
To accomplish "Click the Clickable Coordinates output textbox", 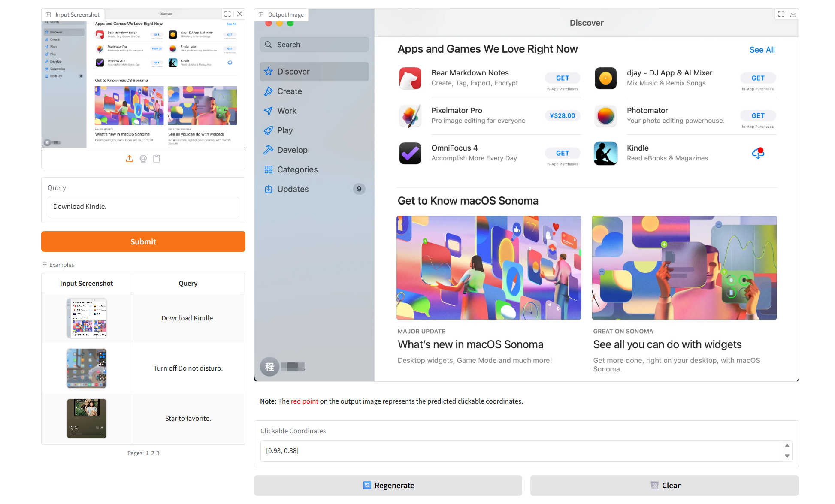I will point(519,450).
